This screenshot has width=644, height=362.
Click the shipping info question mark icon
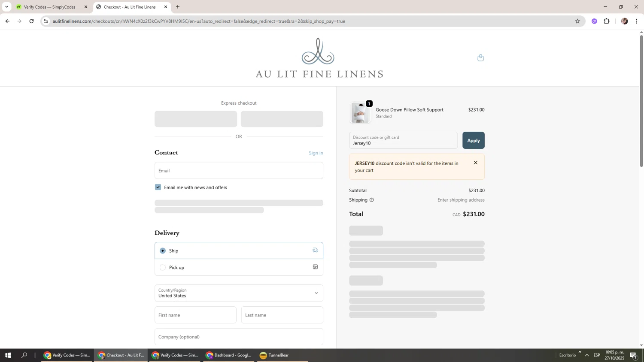click(x=372, y=200)
